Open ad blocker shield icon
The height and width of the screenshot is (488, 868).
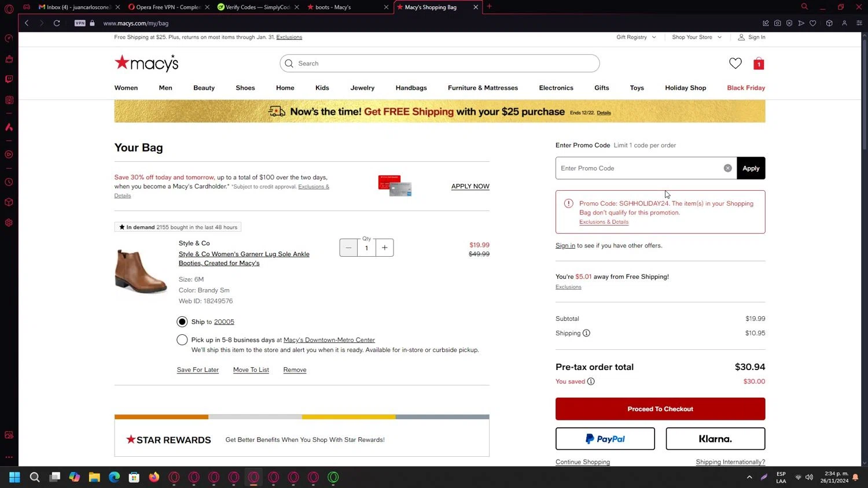[789, 23]
